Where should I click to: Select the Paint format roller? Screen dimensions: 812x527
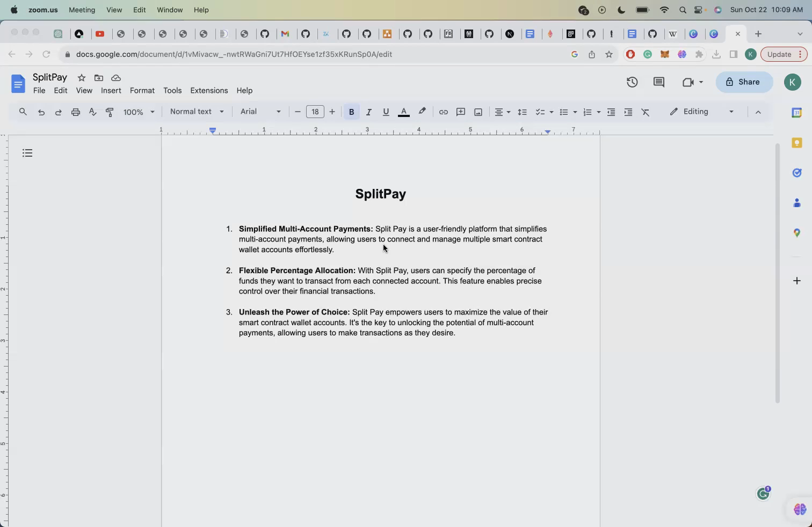pyautogui.click(x=110, y=112)
